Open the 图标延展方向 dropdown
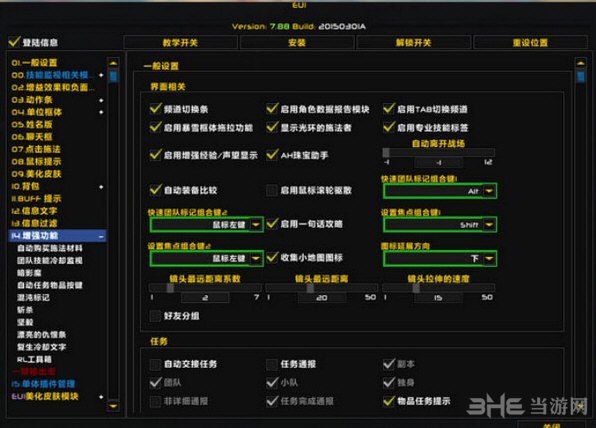The height and width of the screenshot is (428, 596). pyautogui.click(x=489, y=258)
